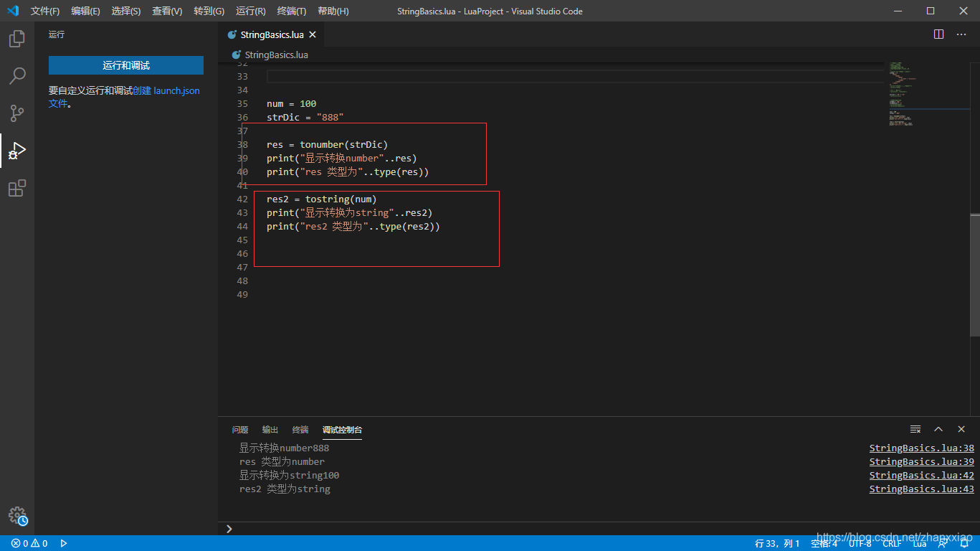Click line and column status 行 33, 列 1
This screenshot has height=551, width=980.
pyautogui.click(x=777, y=543)
